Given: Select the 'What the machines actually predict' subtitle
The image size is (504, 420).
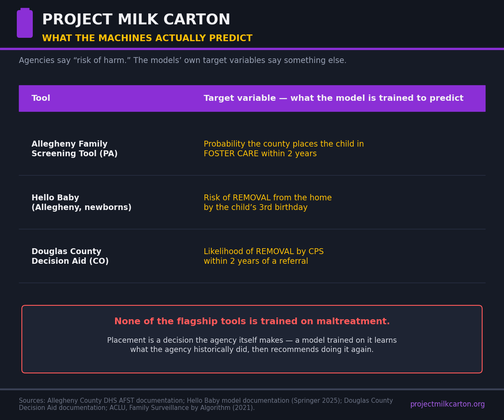Looking at the screenshot, I should point(147,39).
